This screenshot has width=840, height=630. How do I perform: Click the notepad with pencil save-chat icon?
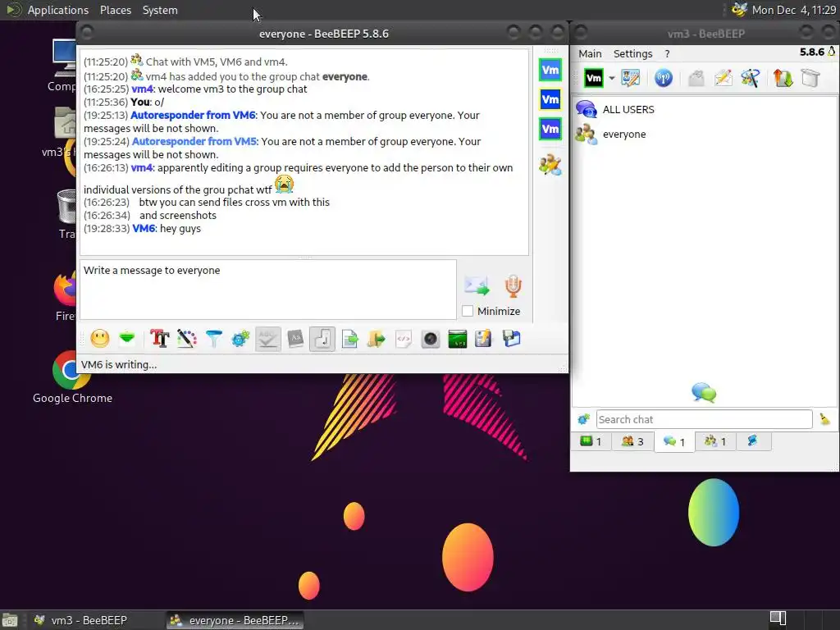coord(483,339)
